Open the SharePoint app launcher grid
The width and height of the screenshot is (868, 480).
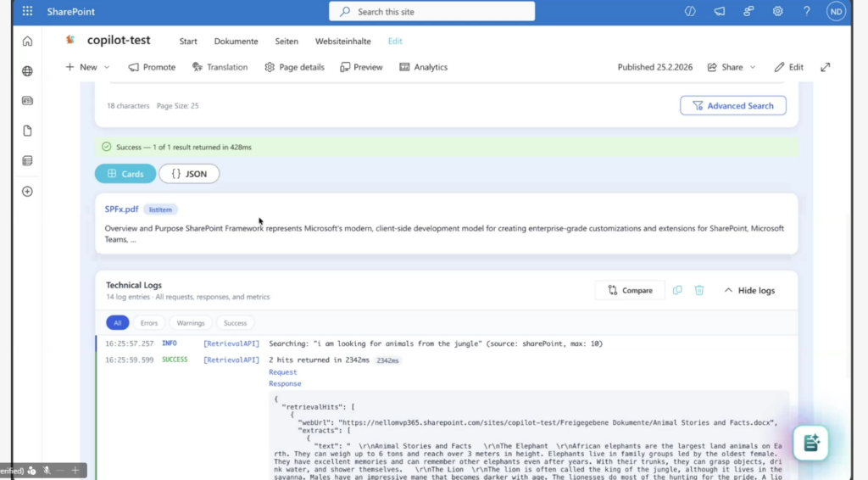(27, 12)
